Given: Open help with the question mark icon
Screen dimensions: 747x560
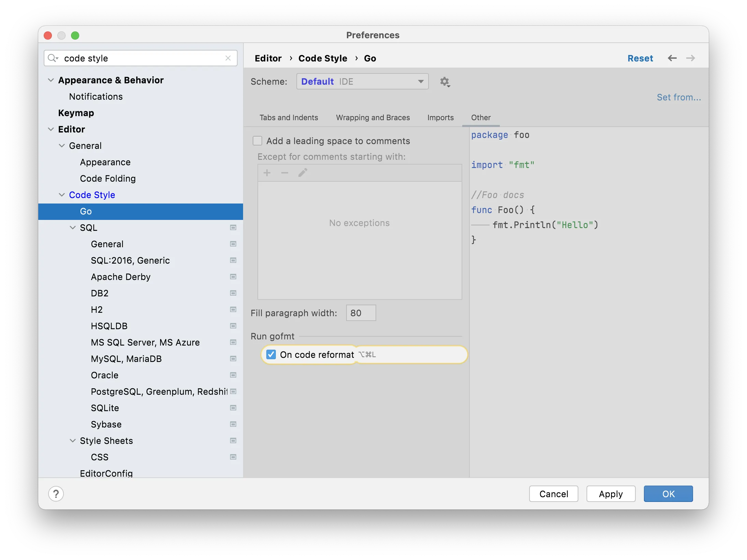Looking at the screenshot, I should pos(56,494).
